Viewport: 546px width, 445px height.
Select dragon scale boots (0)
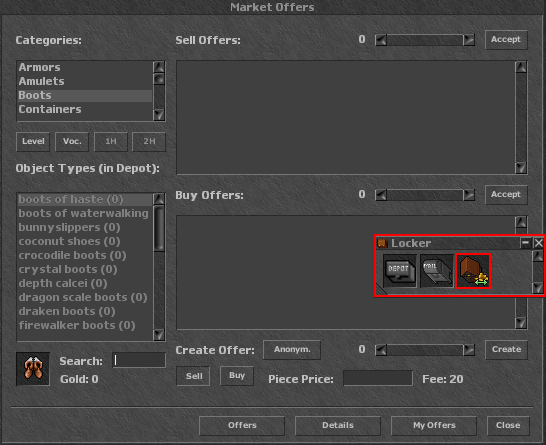(x=85, y=297)
